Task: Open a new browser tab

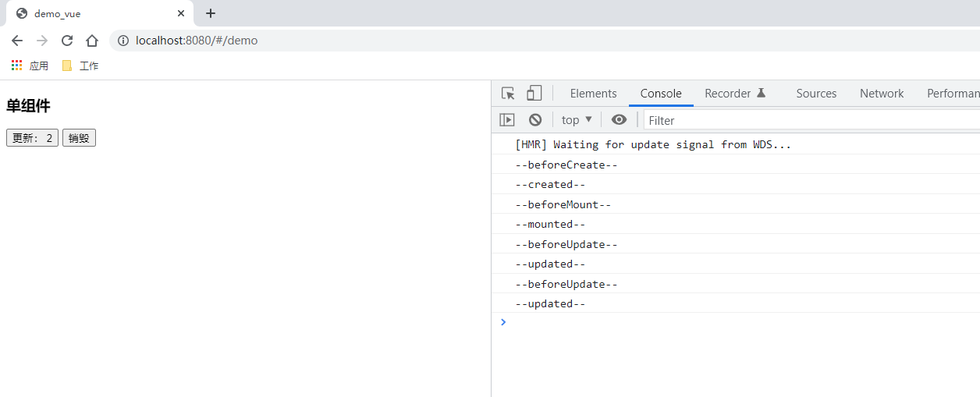Action: tap(211, 13)
